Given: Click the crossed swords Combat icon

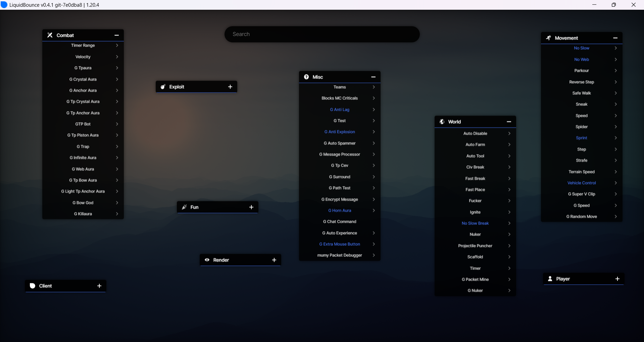Looking at the screenshot, I should [x=50, y=35].
